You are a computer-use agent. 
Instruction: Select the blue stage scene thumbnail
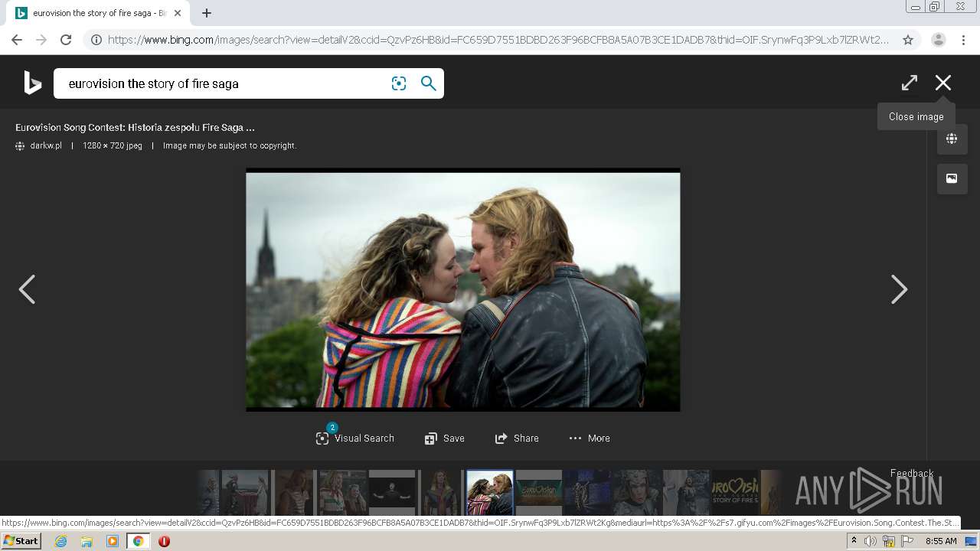pyautogui.click(x=588, y=492)
